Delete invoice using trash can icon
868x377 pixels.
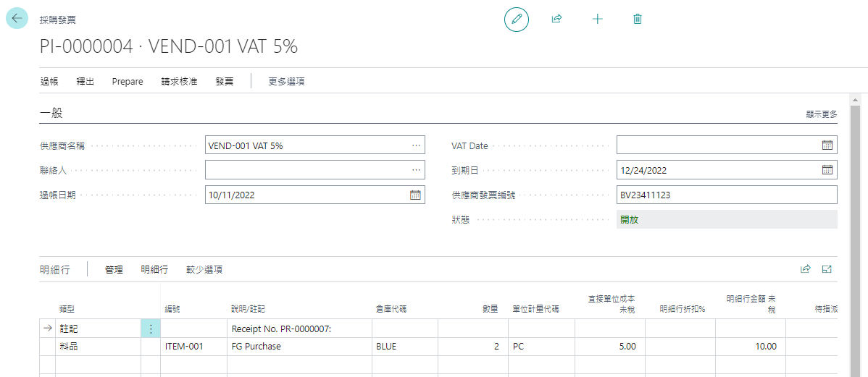638,19
